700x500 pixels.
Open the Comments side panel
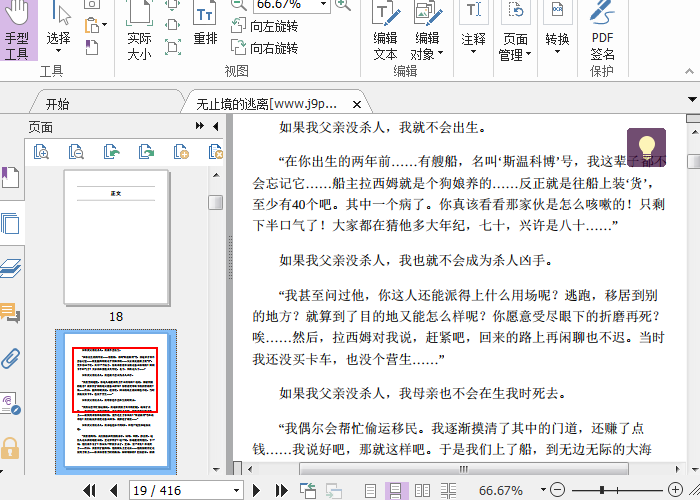click(x=10, y=313)
